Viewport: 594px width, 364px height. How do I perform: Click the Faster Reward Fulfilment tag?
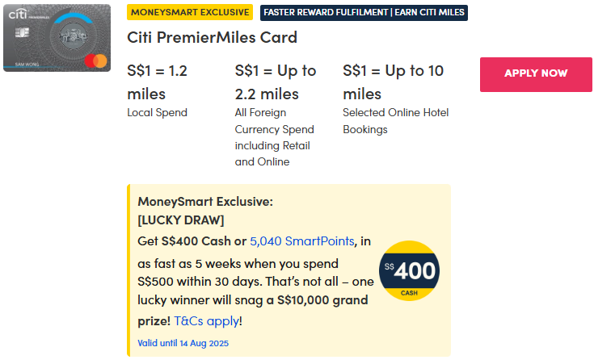(364, 12)
